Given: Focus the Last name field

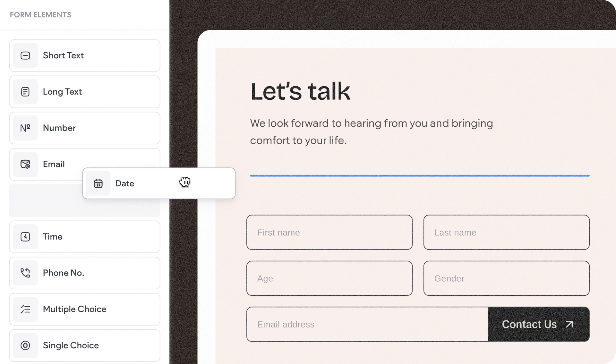Looking at the screenshot, I should tap(506, 233).
